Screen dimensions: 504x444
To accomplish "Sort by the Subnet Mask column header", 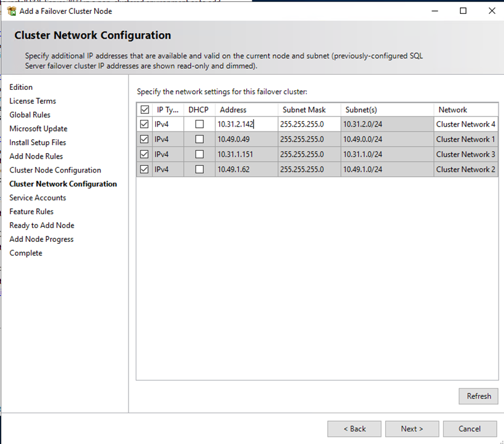I will [x=304, y=110].
